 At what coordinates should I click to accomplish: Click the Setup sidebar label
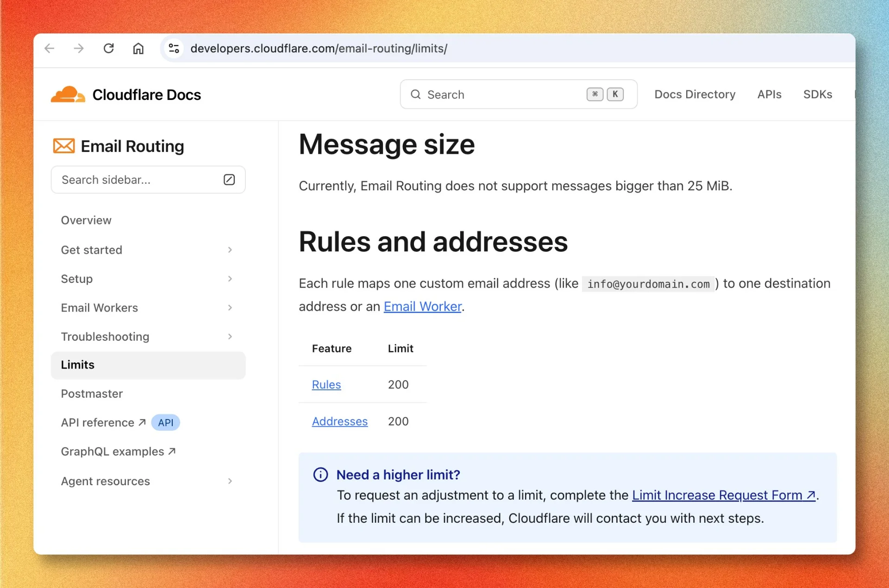point(77,279)
